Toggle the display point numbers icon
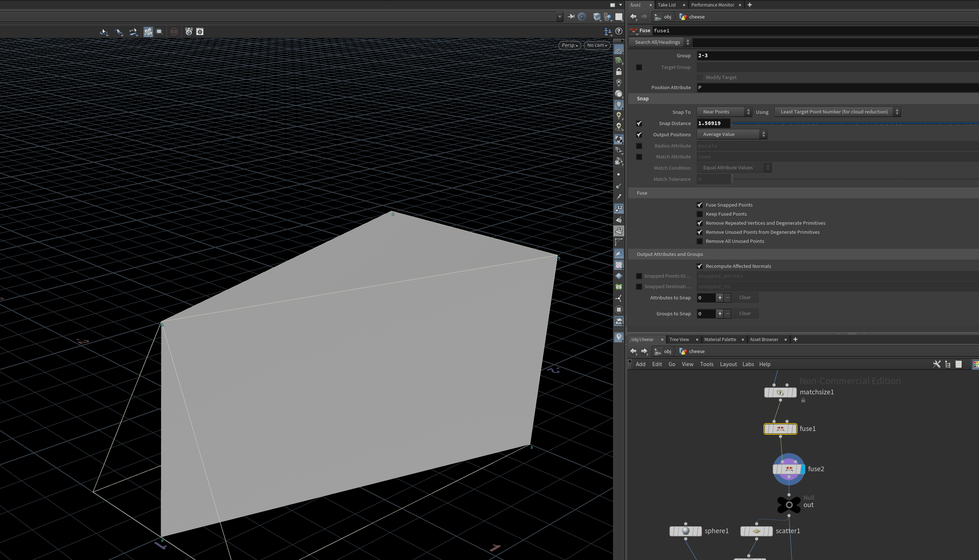 tap(619, 208)
